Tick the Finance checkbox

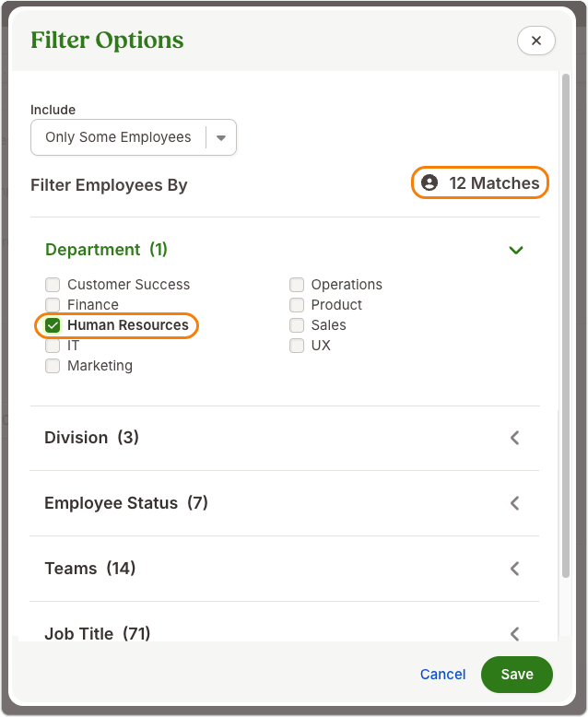click(53, 304)
